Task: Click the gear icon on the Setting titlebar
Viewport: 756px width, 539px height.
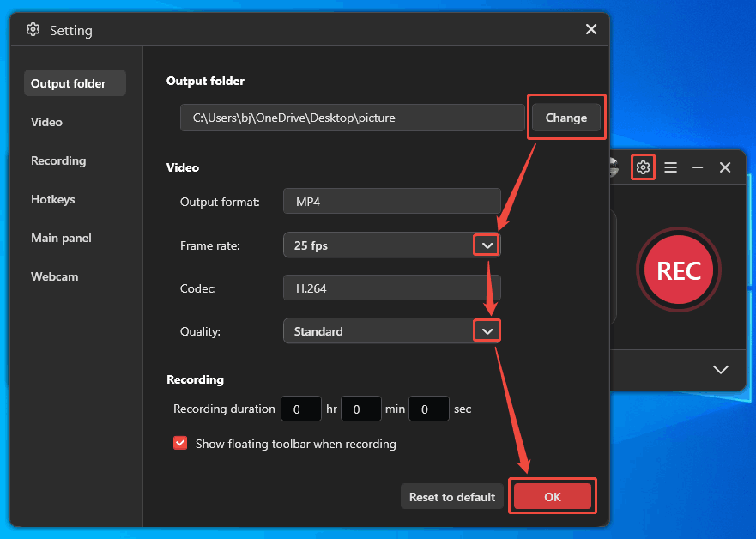Action: pyautogui.click(x=33, y=29)
